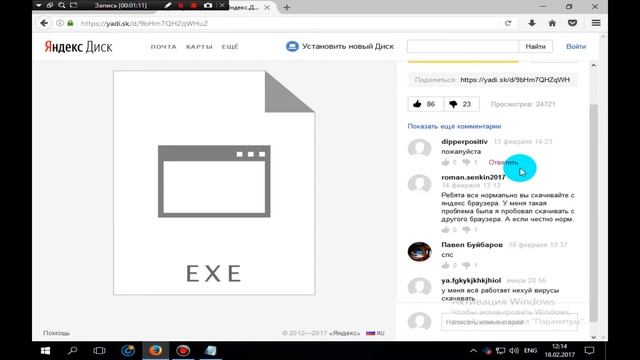Screen dimensions: 640x360
Task: Open Павел Буйбаров user name
Action: (472, 244)
